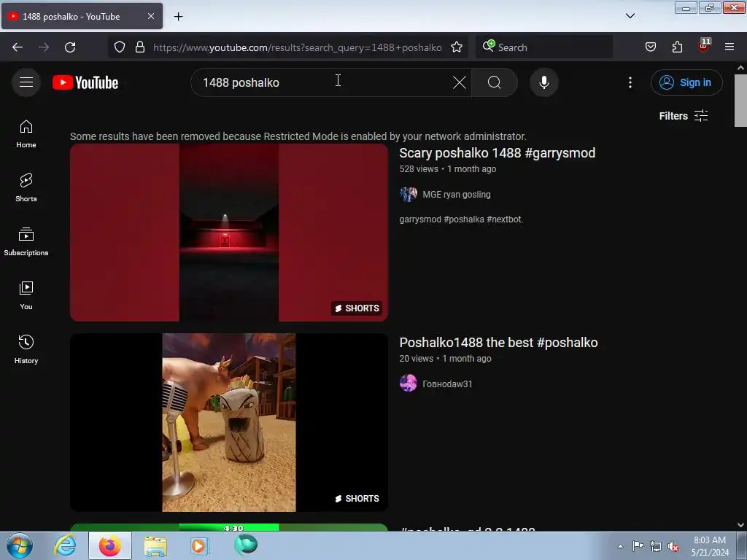Start voice search with the microphone icon

click(543, 82)
